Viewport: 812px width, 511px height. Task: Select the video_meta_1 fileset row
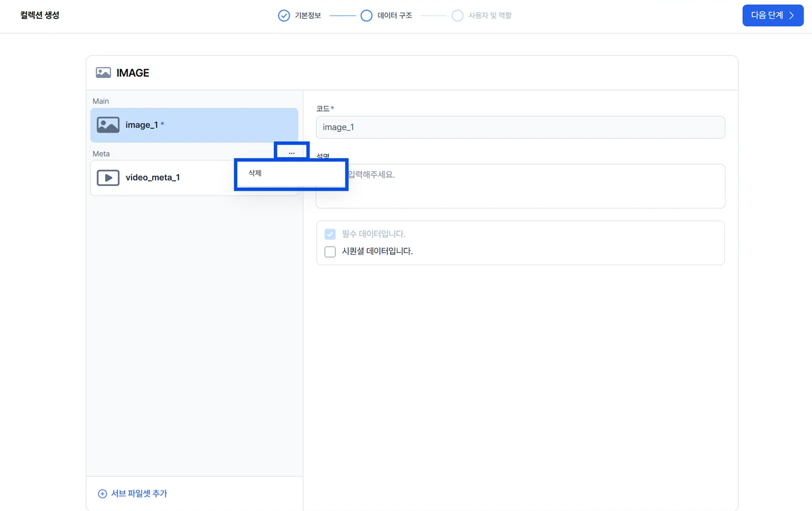[194, 177]
